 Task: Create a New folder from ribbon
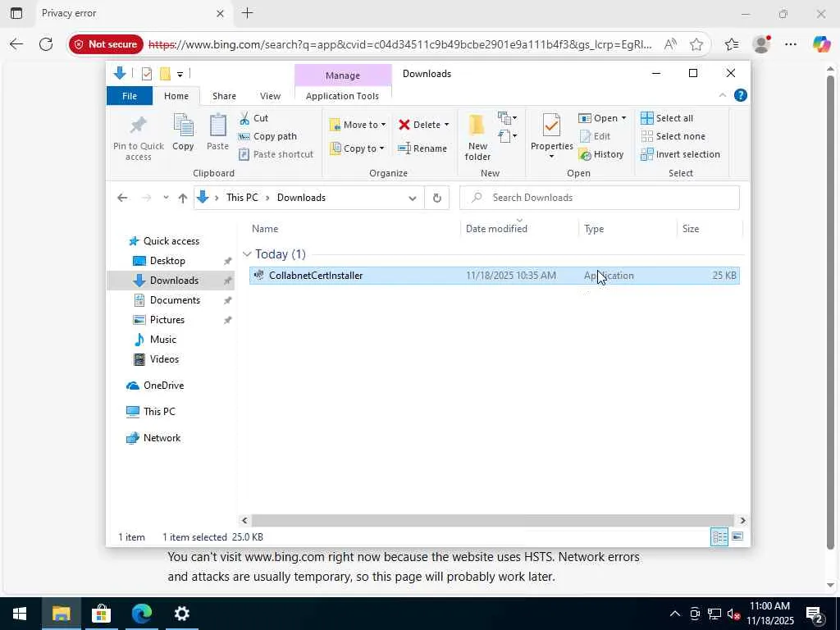477,137
